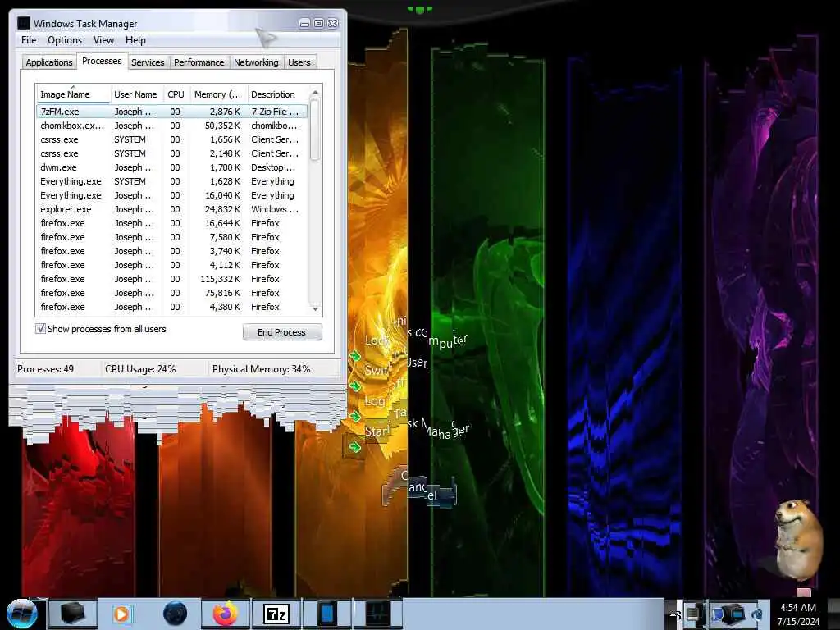840x630 pixels.
Task: Select csrss.exe using 1,656 K
Action: [x=172, y=139]
